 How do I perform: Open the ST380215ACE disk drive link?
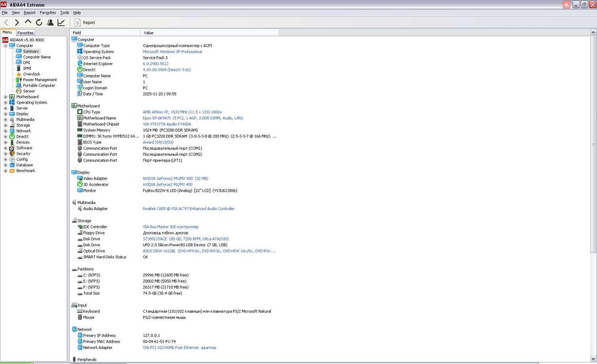[x=186, y=239]
